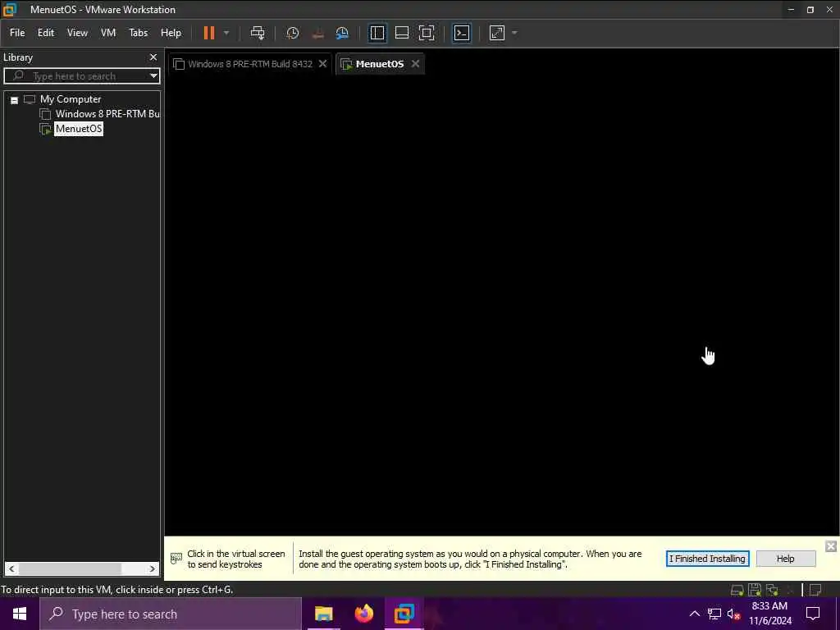This screenshot has height=630, width=840.
Task: Open the stretch display dropdown arrow
Action: point(515,33)
